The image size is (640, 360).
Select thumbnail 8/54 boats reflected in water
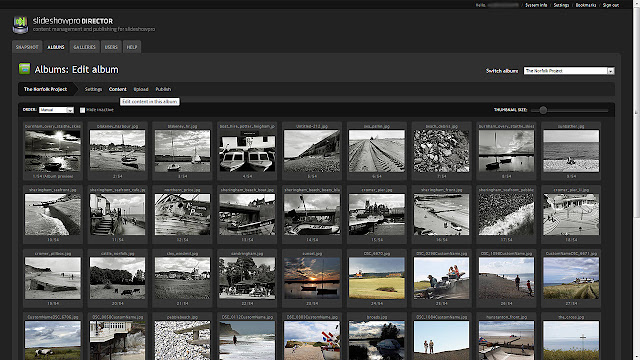[506, 151]
